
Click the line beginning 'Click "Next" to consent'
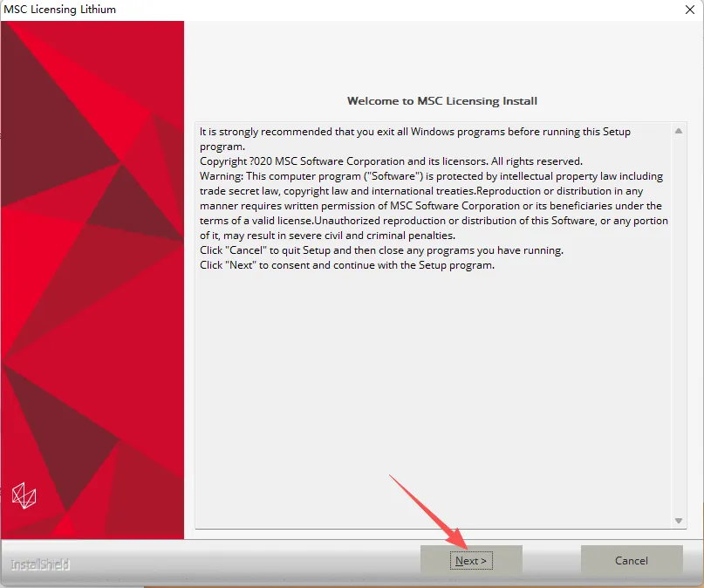(347, 265)
